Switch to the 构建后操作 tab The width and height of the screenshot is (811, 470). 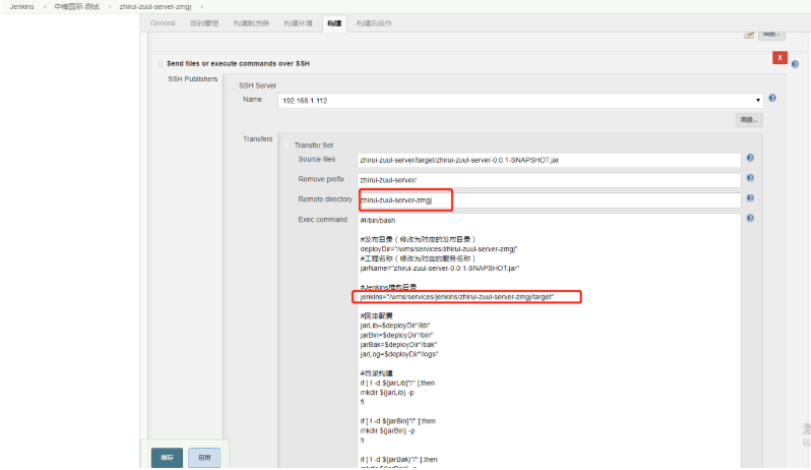(x=374, y=23)
